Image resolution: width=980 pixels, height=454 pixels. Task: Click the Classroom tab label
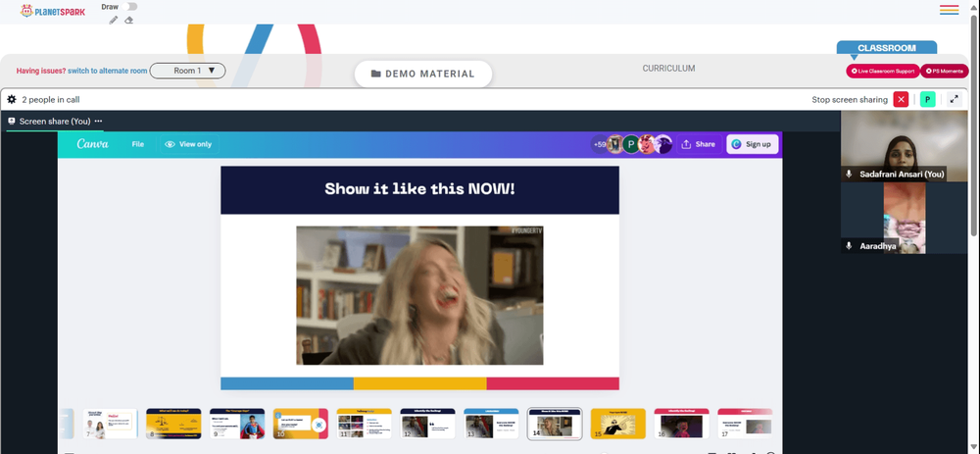coord(886,47)
